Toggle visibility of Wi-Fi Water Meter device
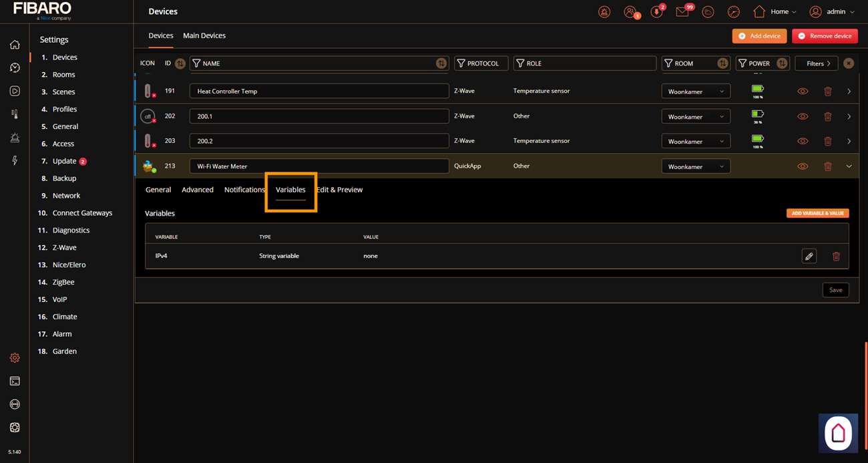 pos(803,166)
